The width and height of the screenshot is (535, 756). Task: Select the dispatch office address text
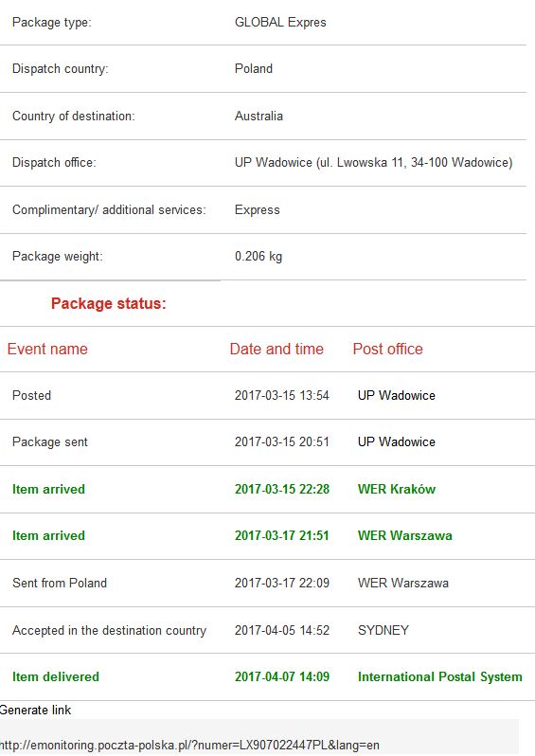pos(373,163)
